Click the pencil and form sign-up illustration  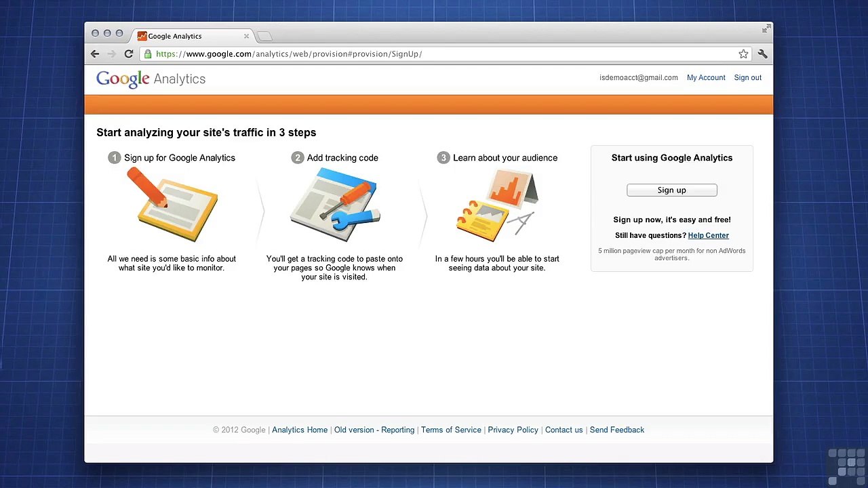172,205
